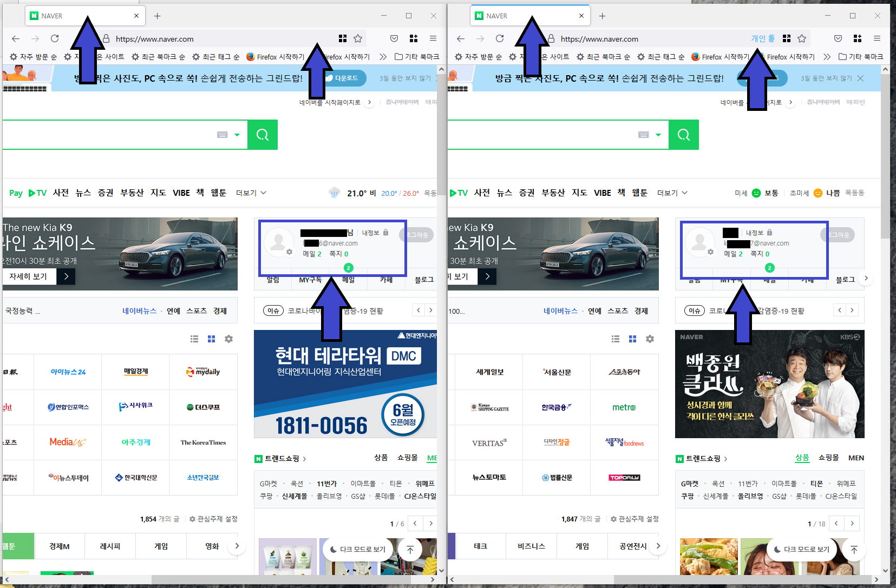
Task: Next topic arrow beside 영화 in left window
Action: pyautogui.click(x=237, y=546)
